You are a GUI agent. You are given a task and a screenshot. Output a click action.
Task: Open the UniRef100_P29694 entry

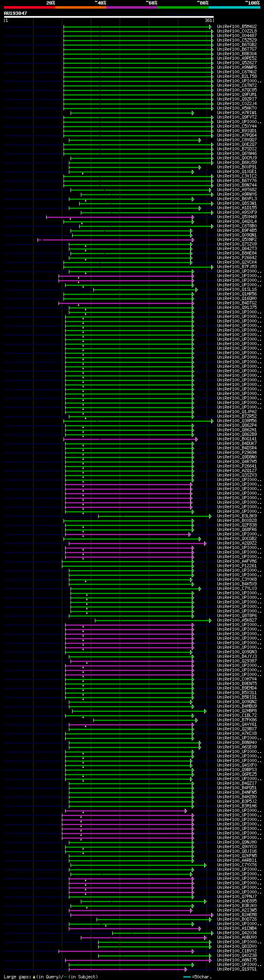click(x=237, y=453)
